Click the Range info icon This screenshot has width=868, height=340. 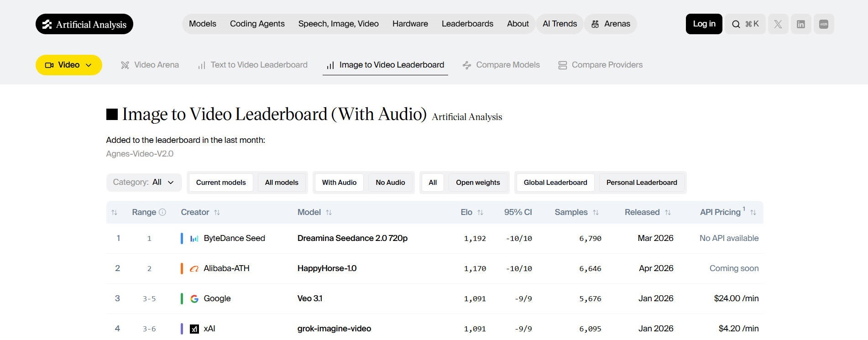162,212
